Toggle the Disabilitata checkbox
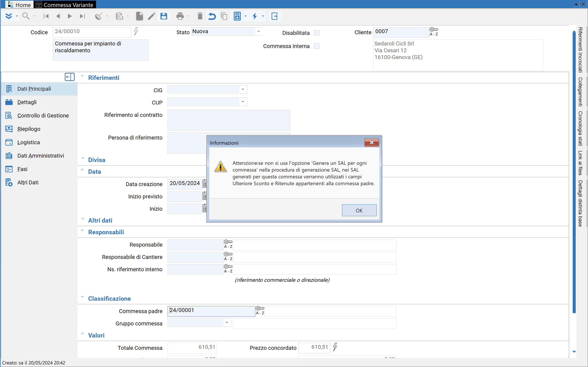Viewport: 588px width, 367px height. pyautogui.click(x=317, y=33)
